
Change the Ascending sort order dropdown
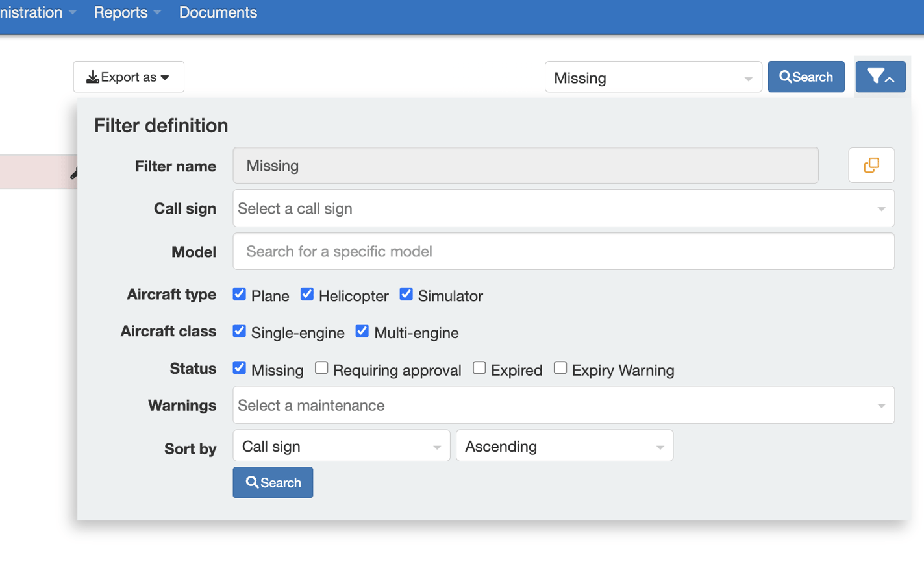pyautogui.click(x=564, y=446)
